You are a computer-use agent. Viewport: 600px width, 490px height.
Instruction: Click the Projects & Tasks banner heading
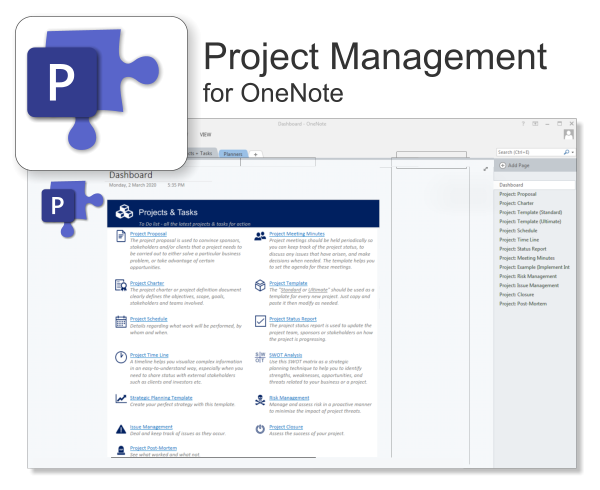(168, 212)
